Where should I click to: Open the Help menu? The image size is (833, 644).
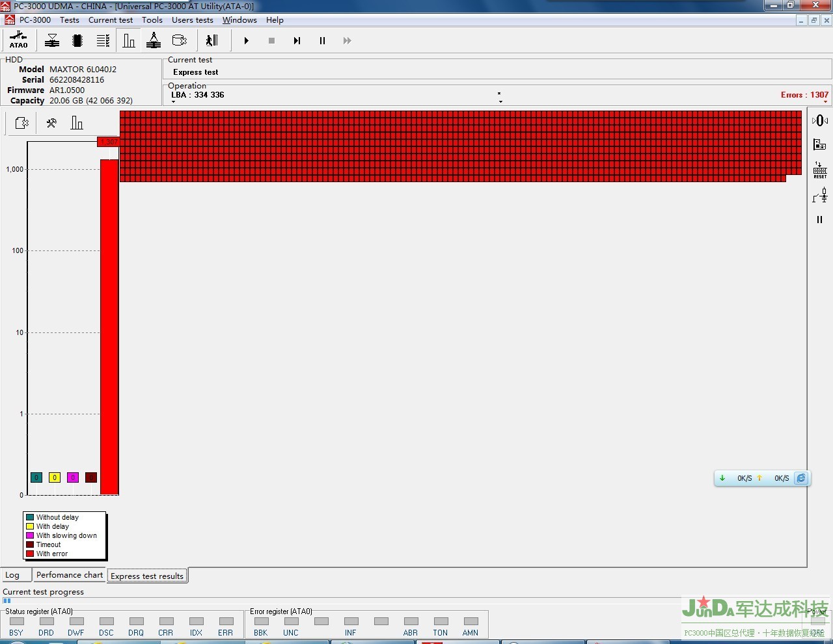[x=275, y=20]
